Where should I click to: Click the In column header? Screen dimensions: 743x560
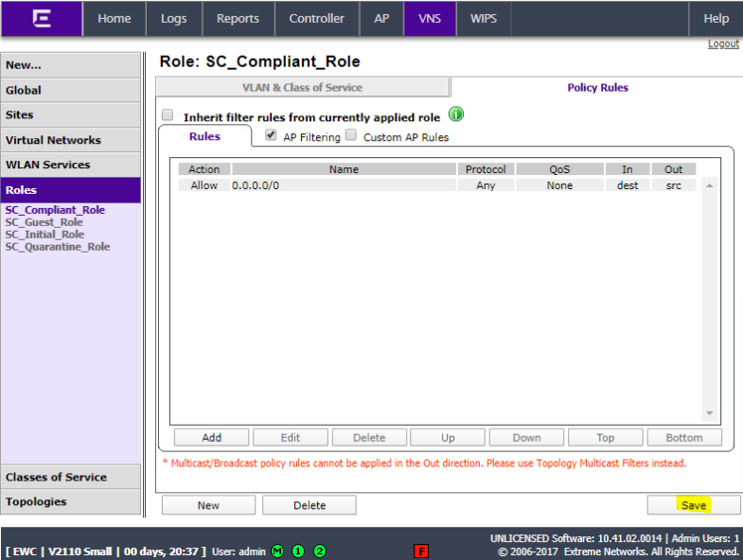628,169
